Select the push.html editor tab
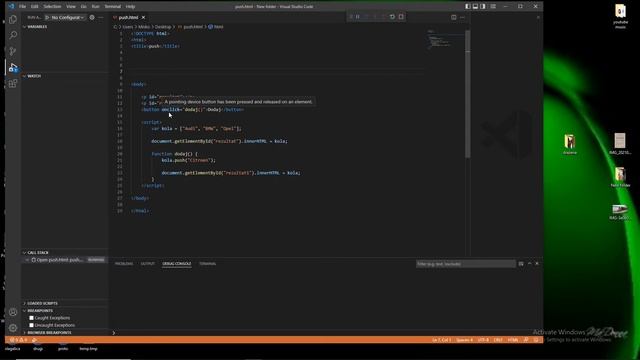Viewport: 640px width, 360px height. click(x=128, y=18)
